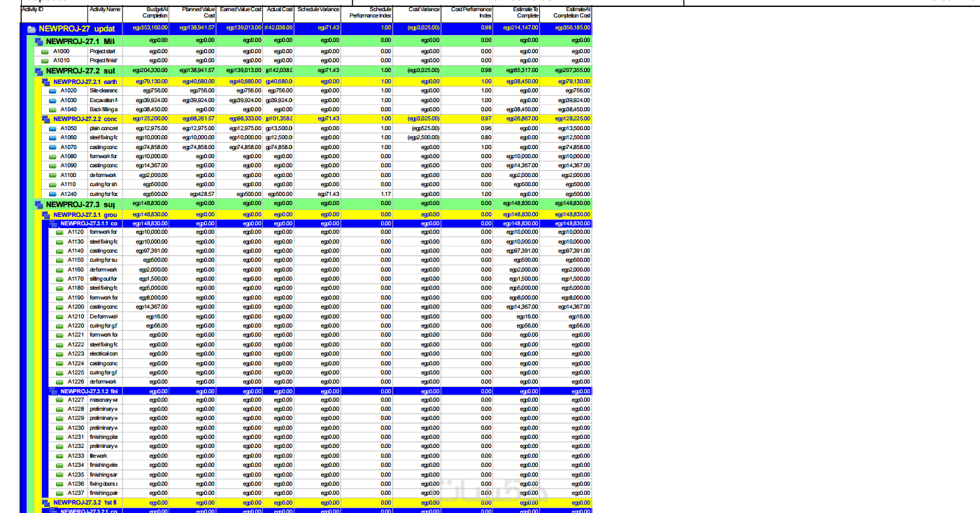The image size is (980, 513).
Task: Select the WBS icon for NEWPROJ-27.3.2
Action: [x=46, y=503]
